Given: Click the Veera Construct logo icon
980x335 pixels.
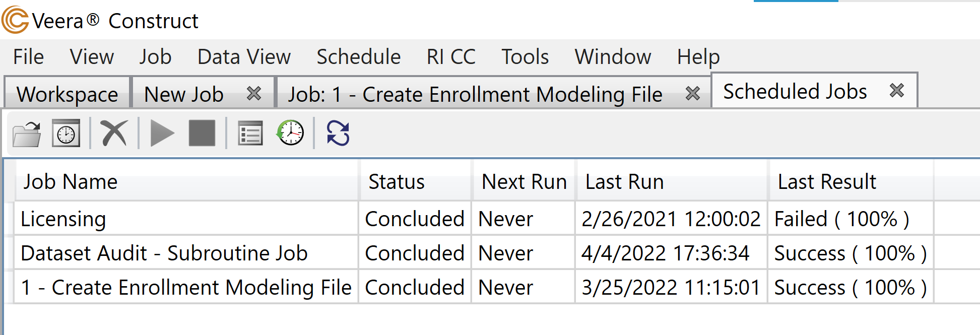Looking at the screenshot, I should (x=15, y=20).
